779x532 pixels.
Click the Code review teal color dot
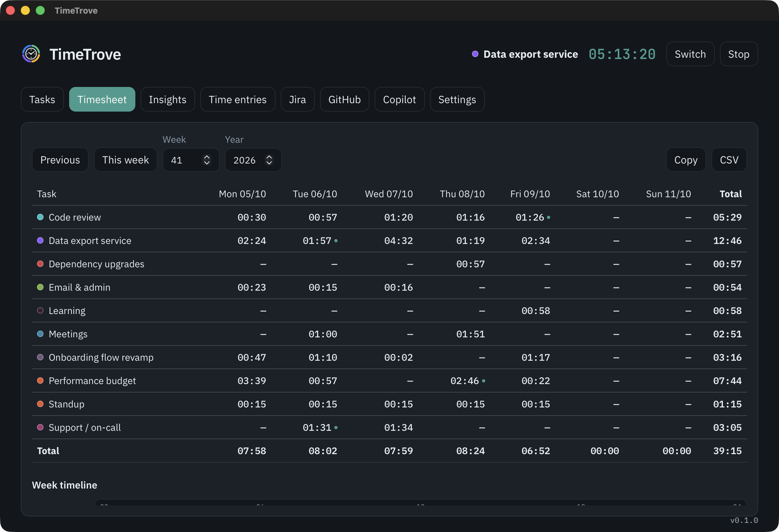(40, 217)
